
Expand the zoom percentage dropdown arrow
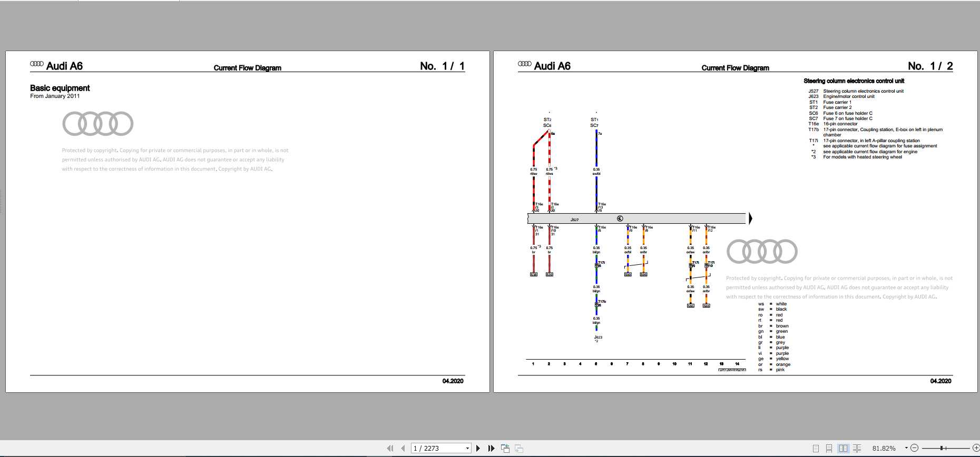(x=906, y=448)
